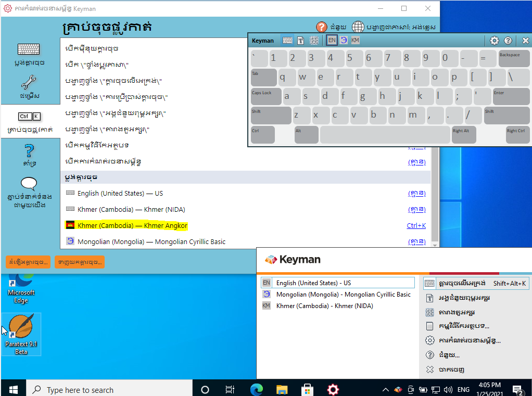Click the Backspace key on on-screen keyboard

click(514, 59)
